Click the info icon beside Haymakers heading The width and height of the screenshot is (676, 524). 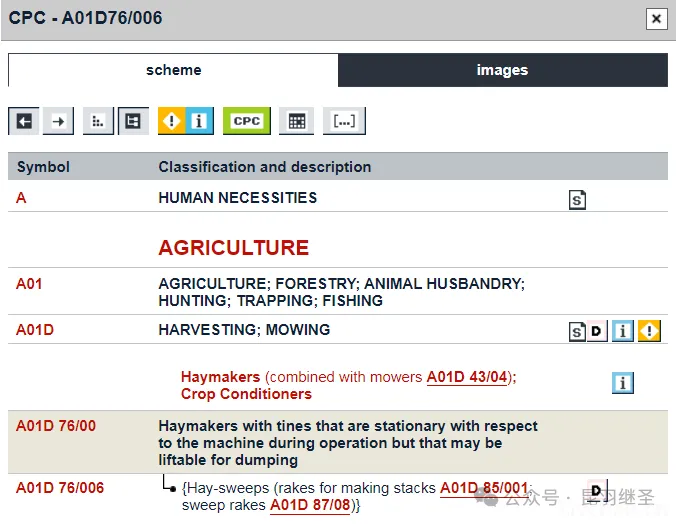[x=623, y=383]
